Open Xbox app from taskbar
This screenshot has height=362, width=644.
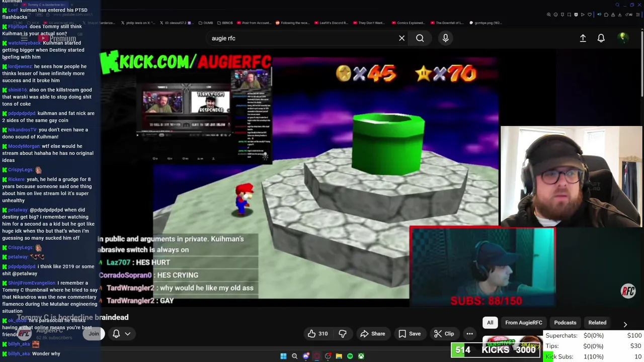[361, 356]
